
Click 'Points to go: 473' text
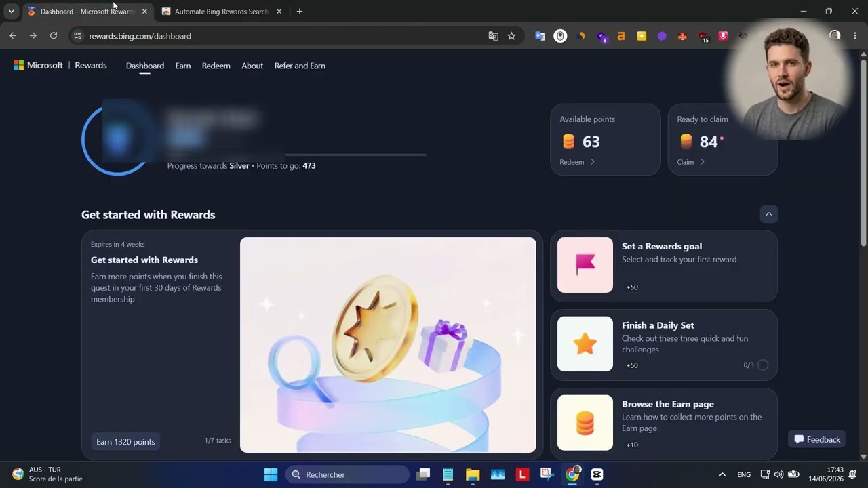[x=286, y=165]
